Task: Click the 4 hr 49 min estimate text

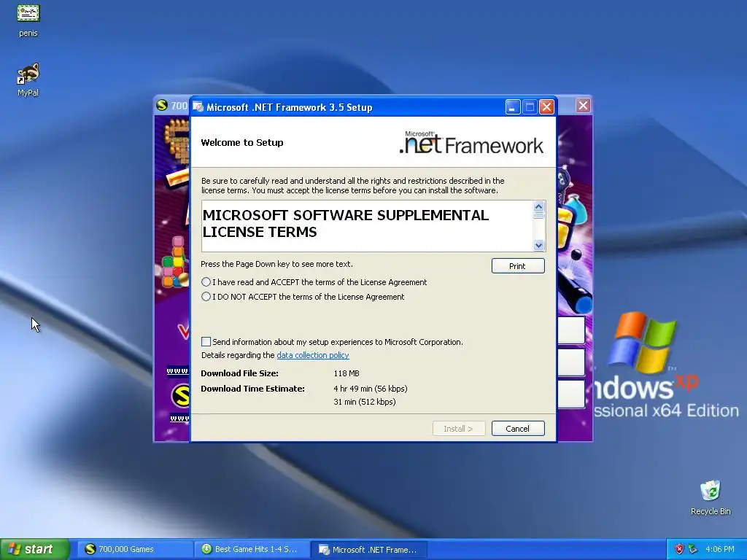Action: (370, 389)
